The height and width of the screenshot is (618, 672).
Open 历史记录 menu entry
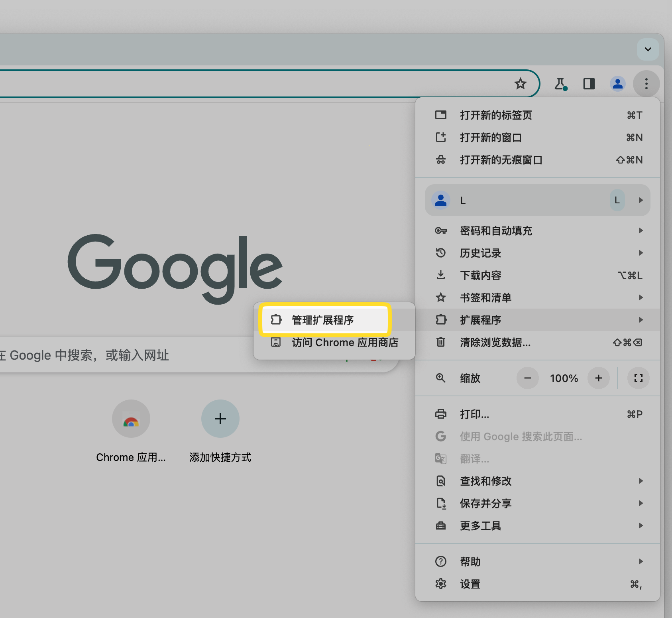[538, 253]
